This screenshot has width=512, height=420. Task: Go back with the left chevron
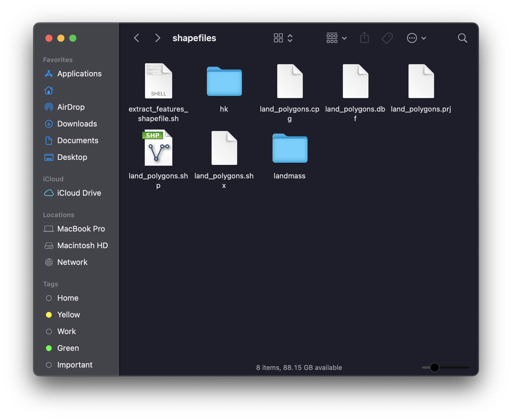point(137,38)
